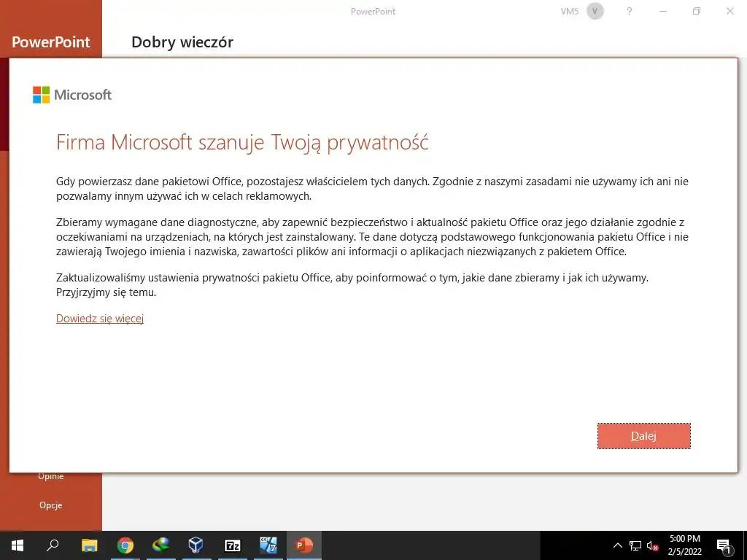Click the Dalej button
This screenshot has height=560, width=747.
click(643, 436)
